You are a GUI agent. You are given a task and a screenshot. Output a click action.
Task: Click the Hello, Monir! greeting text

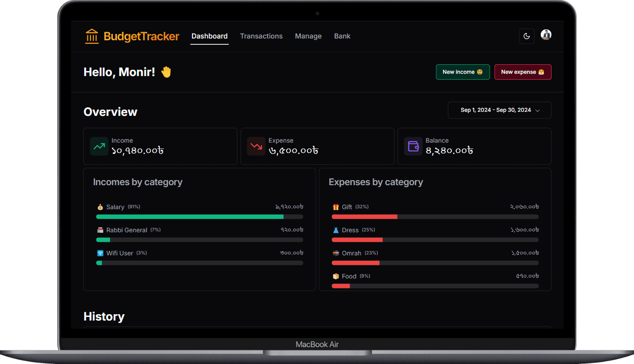[x=120, y=72]
